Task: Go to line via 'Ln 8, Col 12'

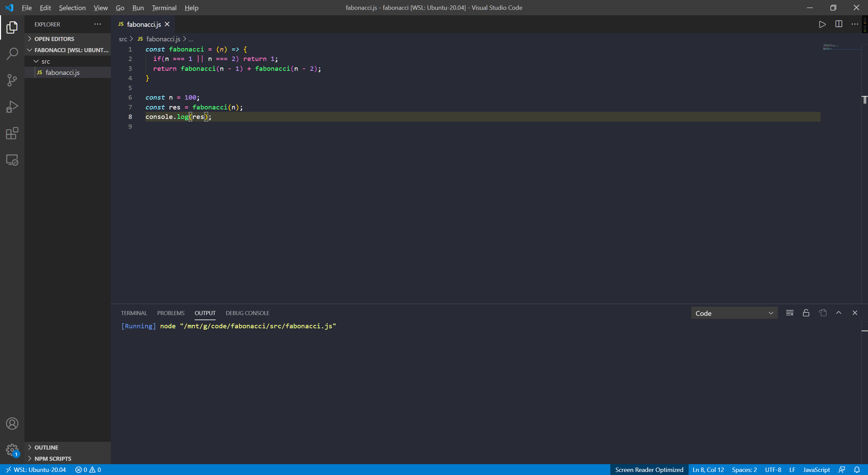Action: pyautogui.click(x=708, y=470)
